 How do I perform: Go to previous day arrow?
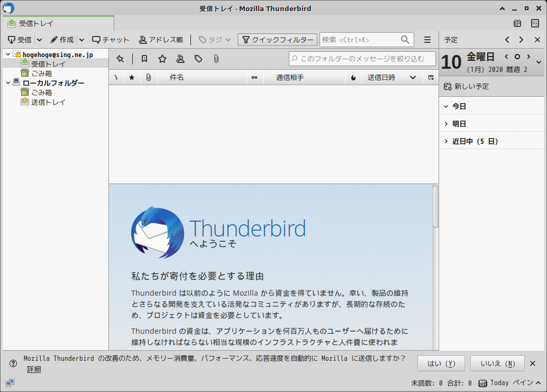pyautogui.click(x=506, y=57)
